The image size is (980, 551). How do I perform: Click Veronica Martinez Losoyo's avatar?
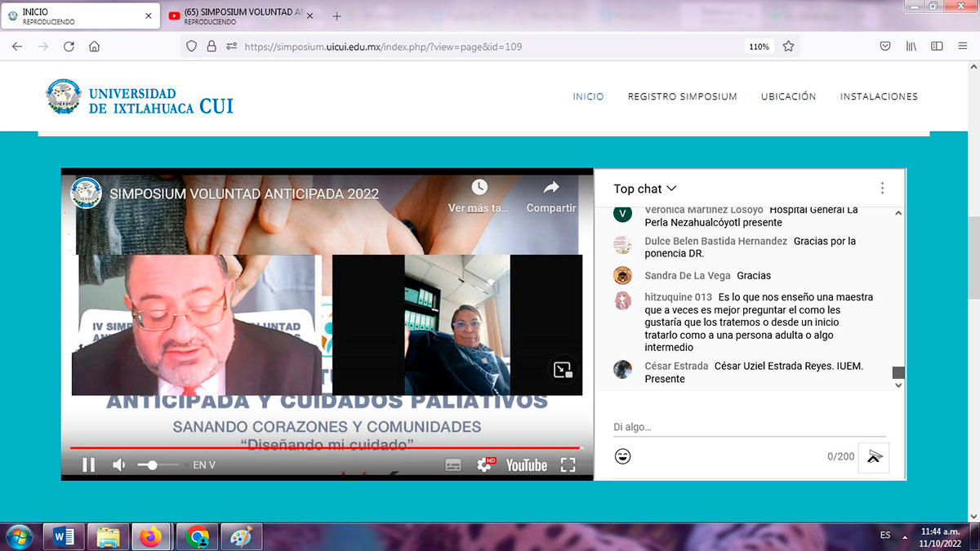pyautogui.click(x=622, y=214)
